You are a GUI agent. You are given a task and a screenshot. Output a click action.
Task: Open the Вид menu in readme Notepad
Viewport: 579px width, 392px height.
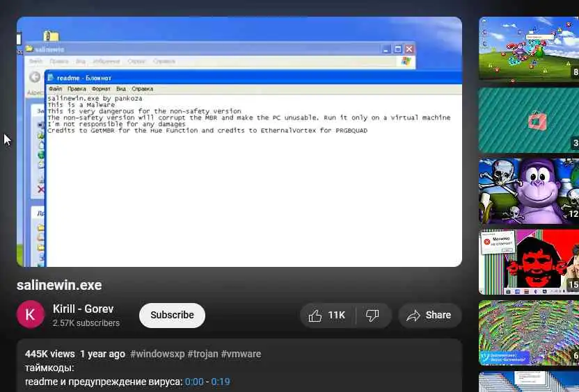point(121,89)
